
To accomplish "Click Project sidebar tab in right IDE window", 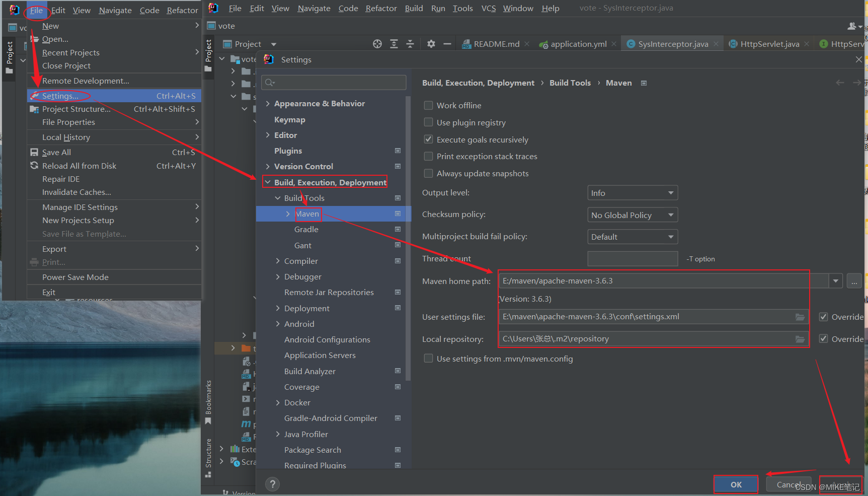I will 208,55.
